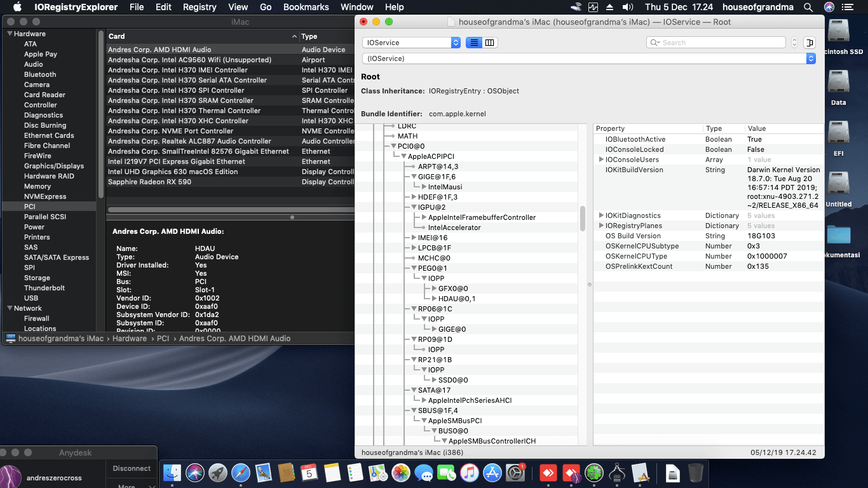
Task: Open System Preferences gear with badge in Dock
Action: coord(515,473)
